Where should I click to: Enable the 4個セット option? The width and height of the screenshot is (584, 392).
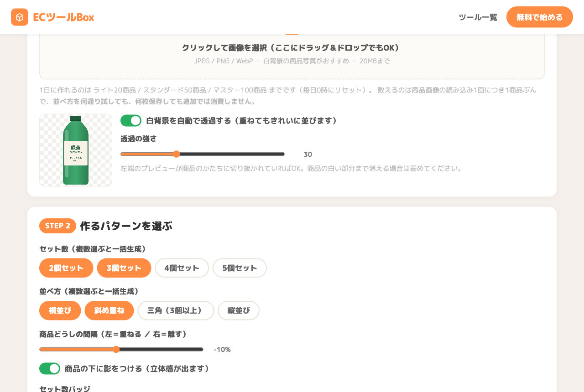click(x=182, y=268)
